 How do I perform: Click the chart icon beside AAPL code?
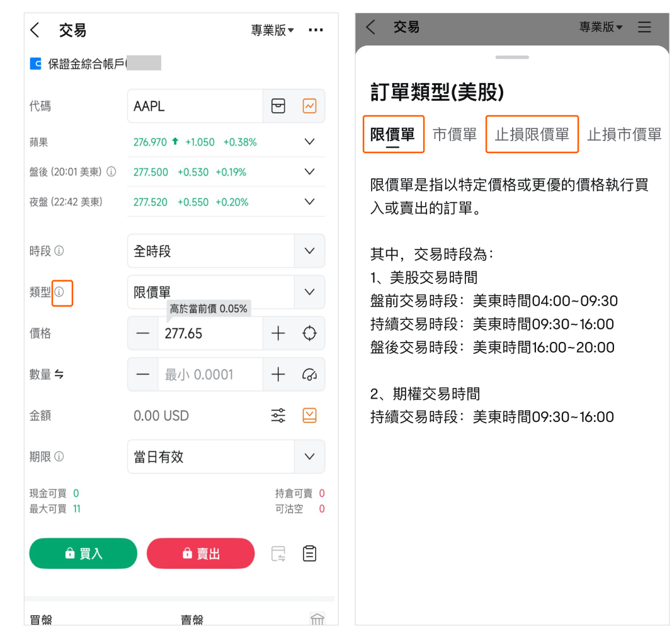tap(309, 106)
